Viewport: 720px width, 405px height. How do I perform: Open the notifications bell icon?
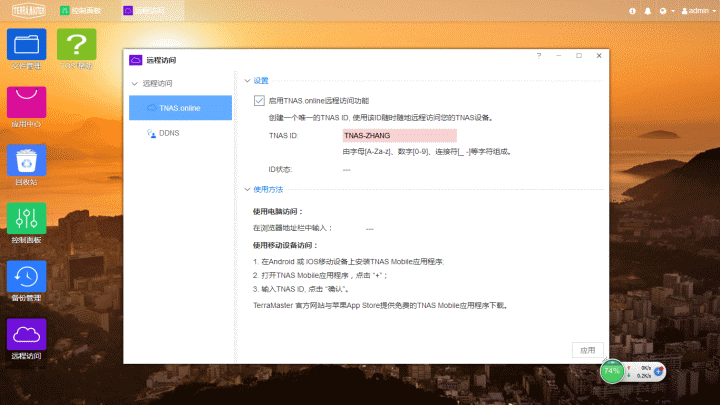coord(647,11)
